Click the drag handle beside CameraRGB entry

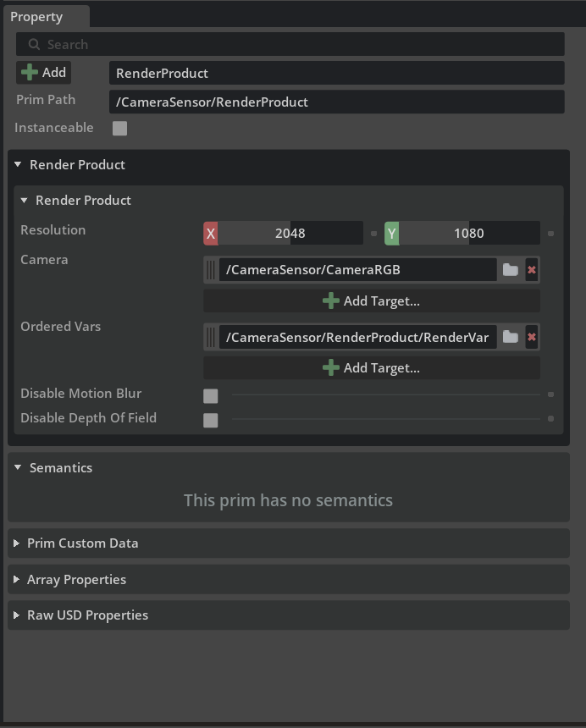tap(211, 270)
